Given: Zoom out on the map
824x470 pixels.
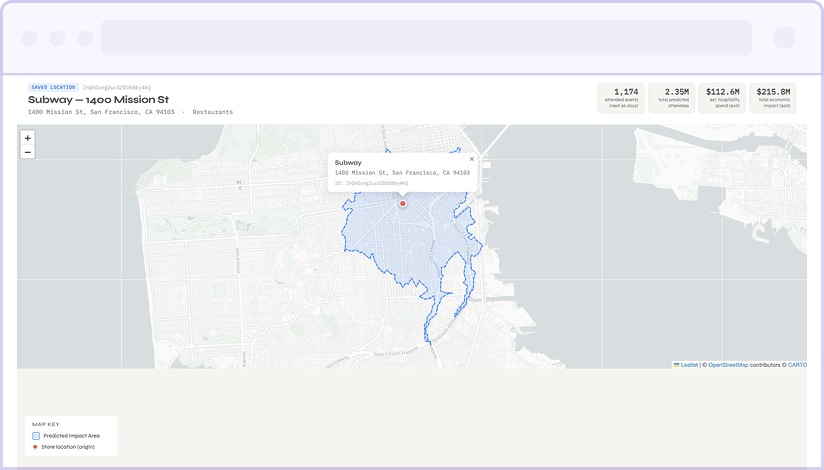Looking at the screenshot, I should [x=28, y=152].
